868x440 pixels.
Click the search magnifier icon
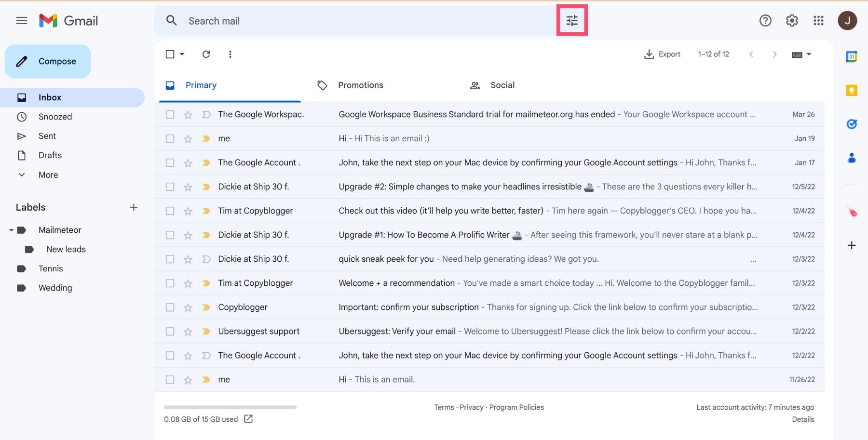(172, 21)
